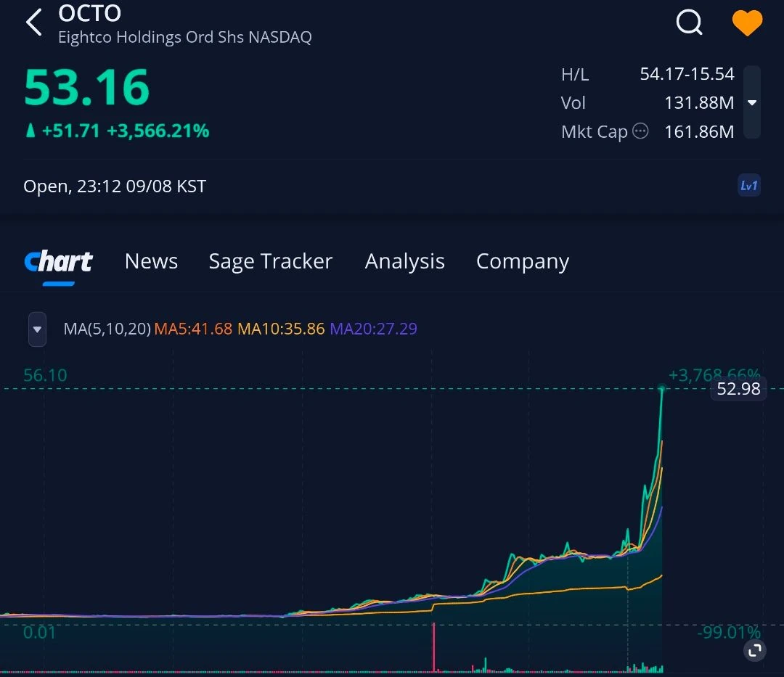784x677 pixels.
Task: Expand the chart to fullscreen
Action: [x=755, y=651]
